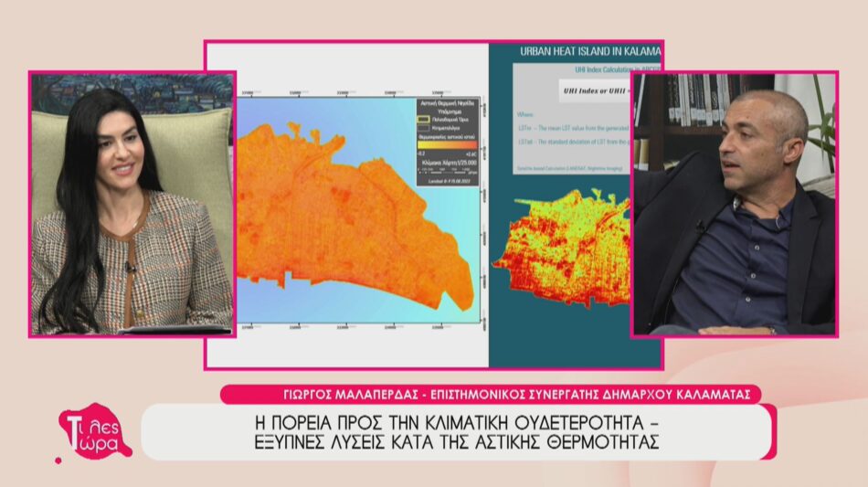
Task: Click the temperature gradient bar in legend
Action: [447, 144]
